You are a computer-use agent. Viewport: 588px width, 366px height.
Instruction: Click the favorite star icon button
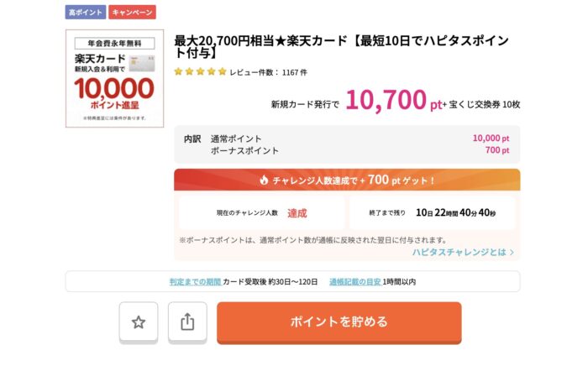point(139,322)
